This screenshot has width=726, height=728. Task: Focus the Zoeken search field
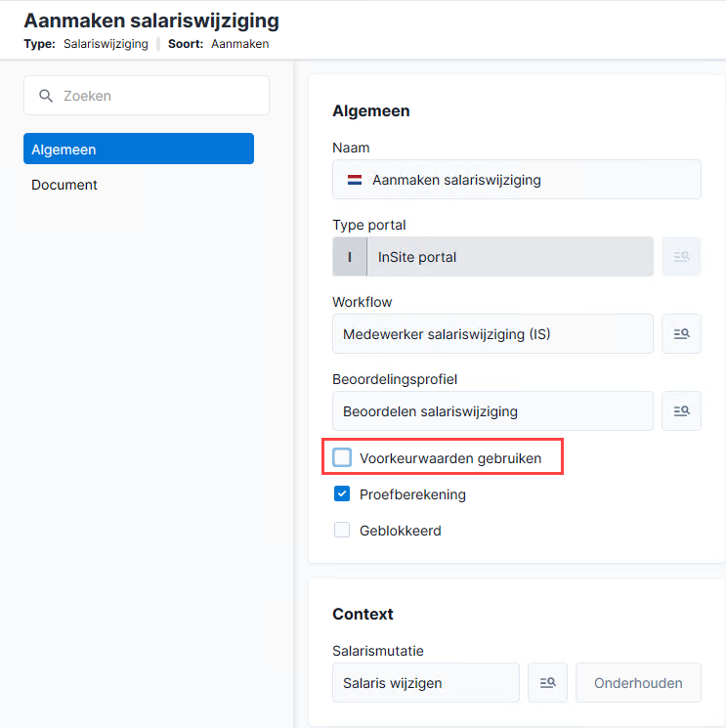click(147, 96)
